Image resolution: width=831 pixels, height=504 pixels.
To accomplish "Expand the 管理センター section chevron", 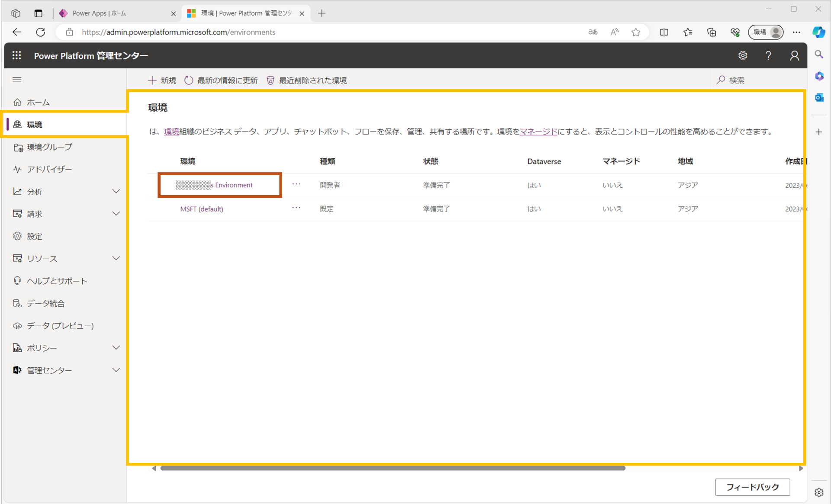I will [116, 370].
